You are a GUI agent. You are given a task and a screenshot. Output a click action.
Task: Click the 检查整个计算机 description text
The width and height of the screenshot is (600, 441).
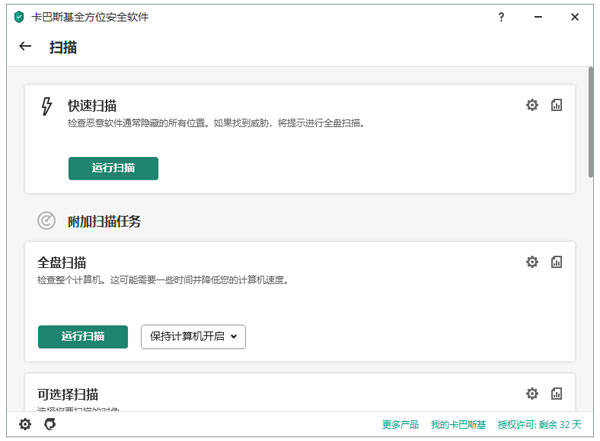pyautogui.click(x=163, y=280)
